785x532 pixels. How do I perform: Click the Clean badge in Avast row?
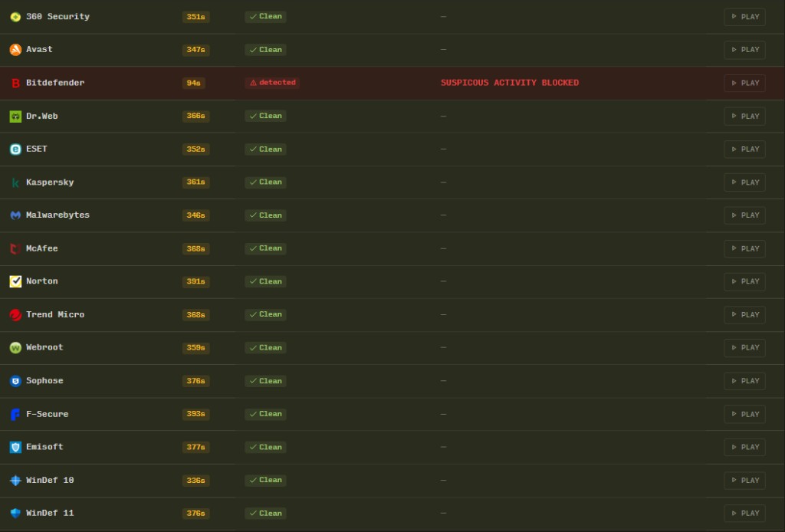[x=265, y=50]
